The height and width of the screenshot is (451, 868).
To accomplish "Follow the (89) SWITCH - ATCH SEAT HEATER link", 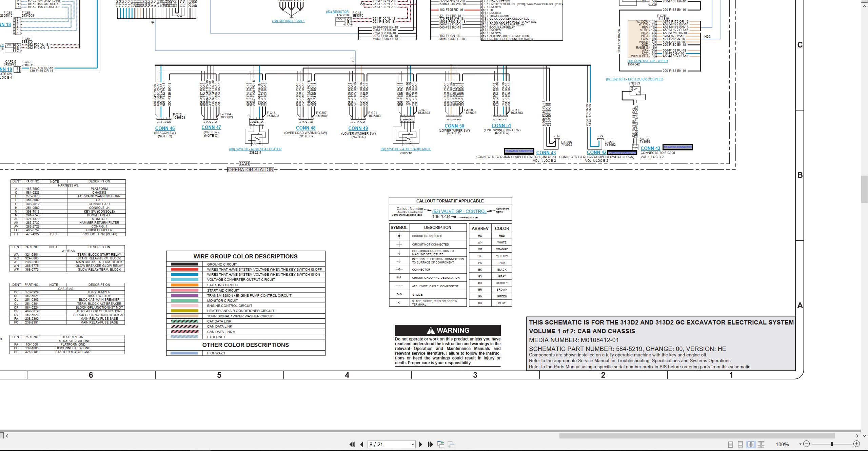I will [255, 149].
